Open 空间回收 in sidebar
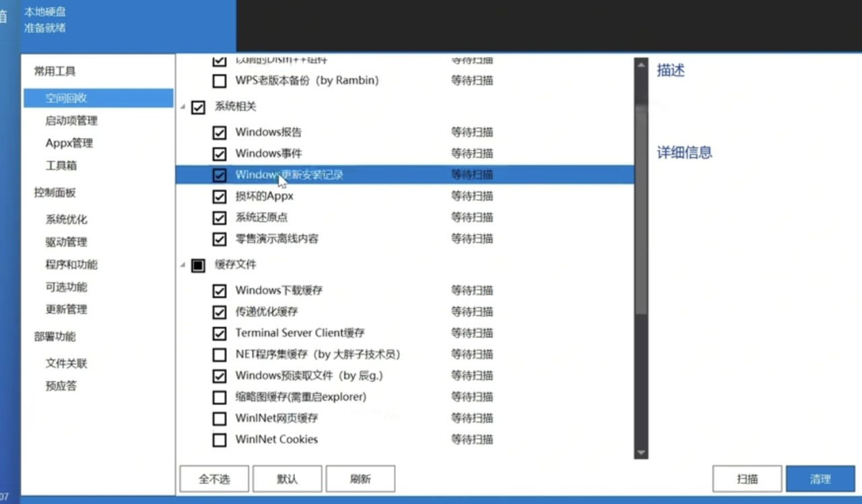 pos(98,98)
